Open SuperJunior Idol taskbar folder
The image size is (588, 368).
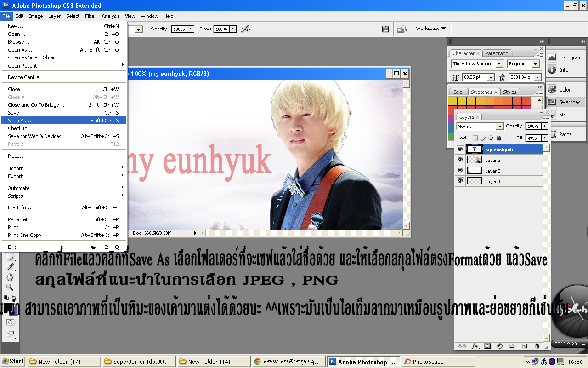(139, 362)
